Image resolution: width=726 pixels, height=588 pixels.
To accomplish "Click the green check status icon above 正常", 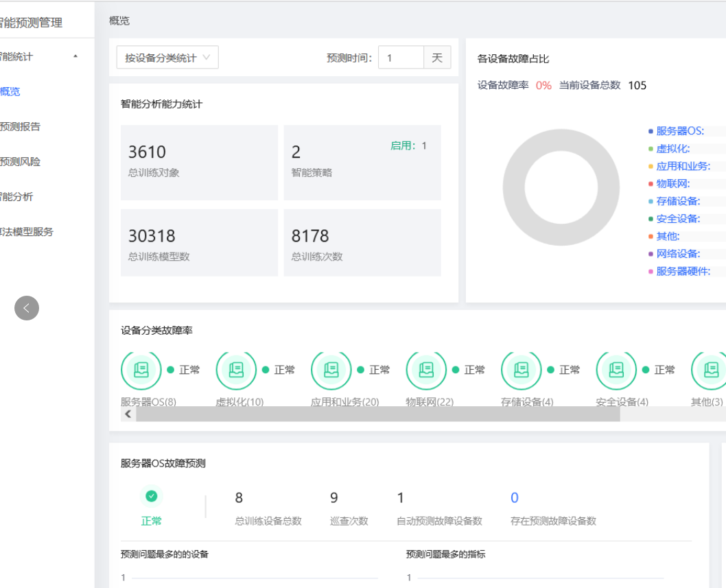I will coord(152,496).
